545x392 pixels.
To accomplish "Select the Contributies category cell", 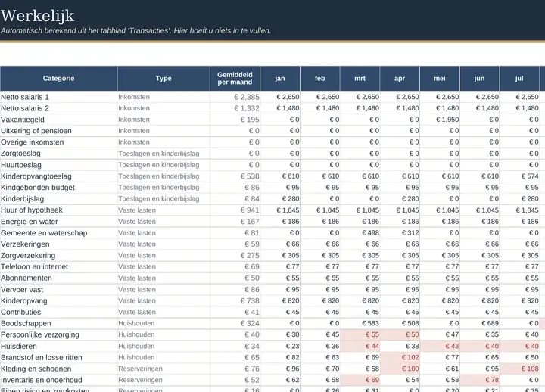I will [59, 312].
